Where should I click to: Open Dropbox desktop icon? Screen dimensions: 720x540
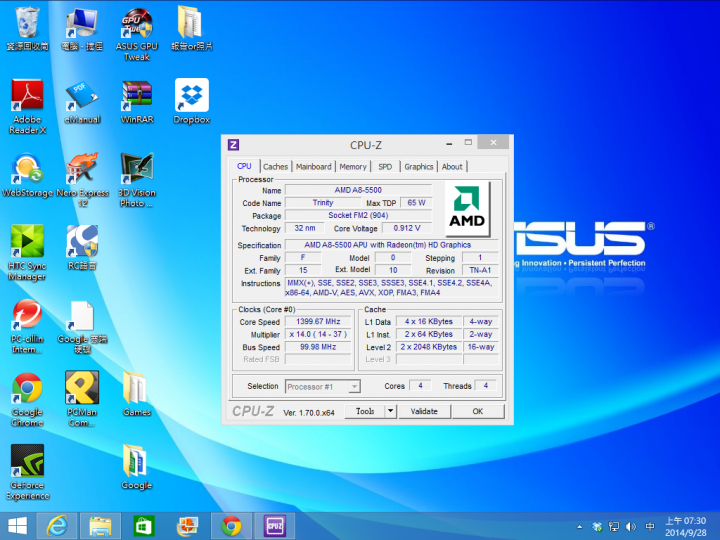(191, 102)
